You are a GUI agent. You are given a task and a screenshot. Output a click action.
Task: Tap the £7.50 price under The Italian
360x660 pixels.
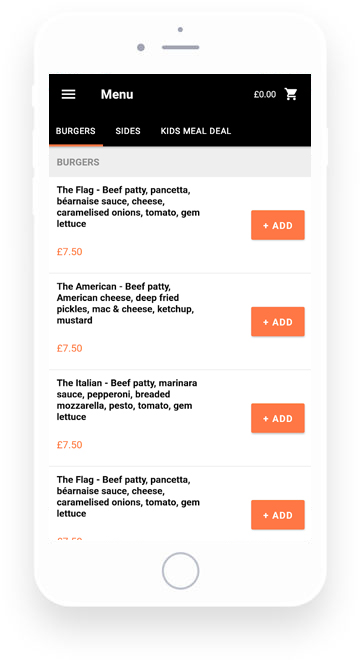69,444
